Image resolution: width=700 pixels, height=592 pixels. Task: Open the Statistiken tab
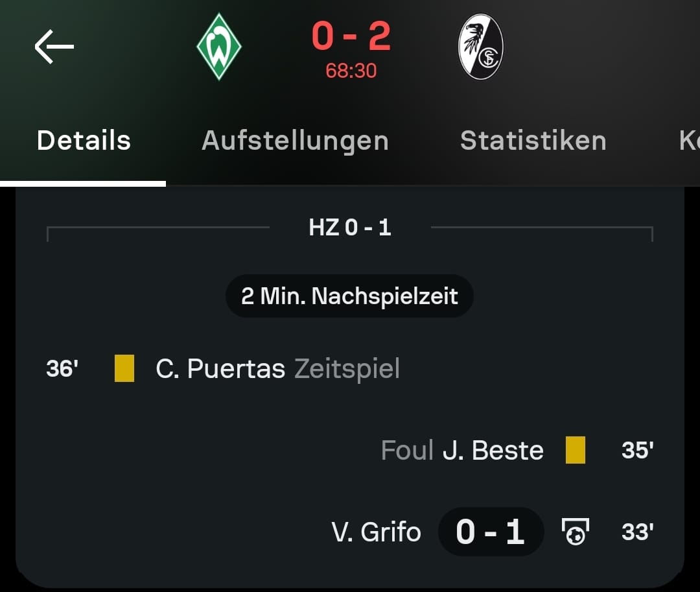533,141
